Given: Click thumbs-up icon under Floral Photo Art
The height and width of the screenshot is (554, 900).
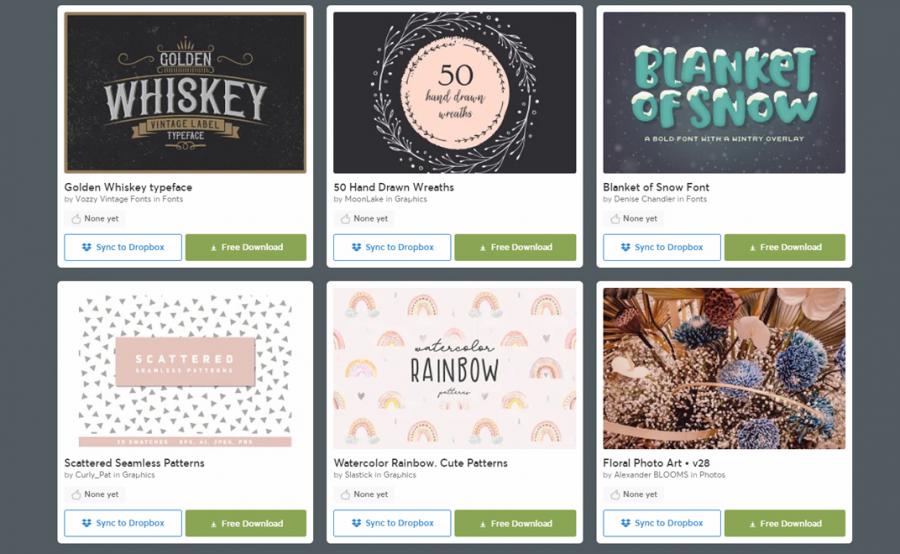Looking at the screenshot, I should pyautogui.click(x=615, y=494).
